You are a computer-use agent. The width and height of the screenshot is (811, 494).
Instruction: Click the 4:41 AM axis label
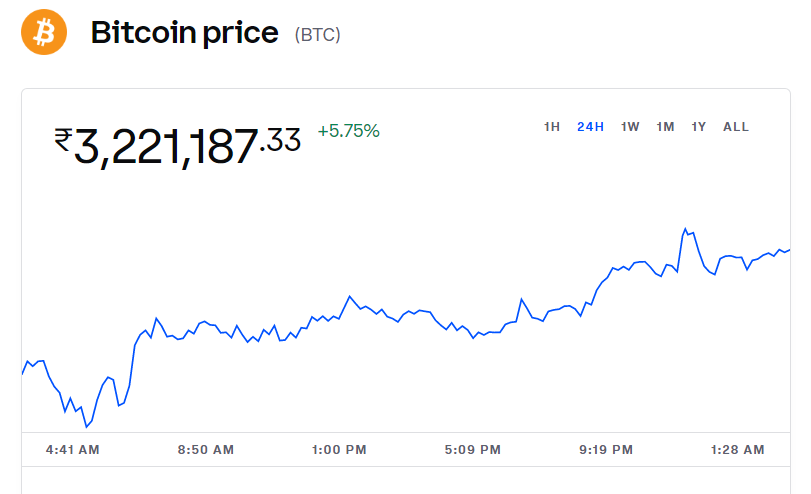[x=73, y=450]
